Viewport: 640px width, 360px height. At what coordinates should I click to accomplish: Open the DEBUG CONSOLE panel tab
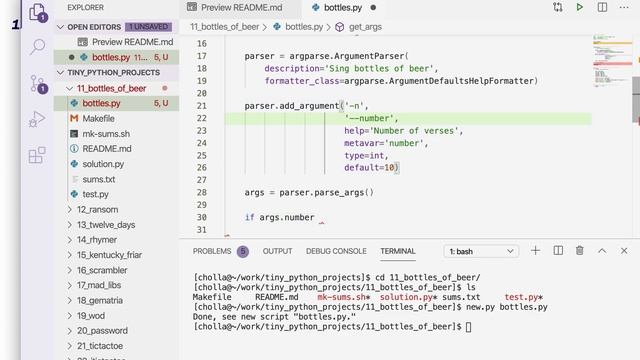336,251
